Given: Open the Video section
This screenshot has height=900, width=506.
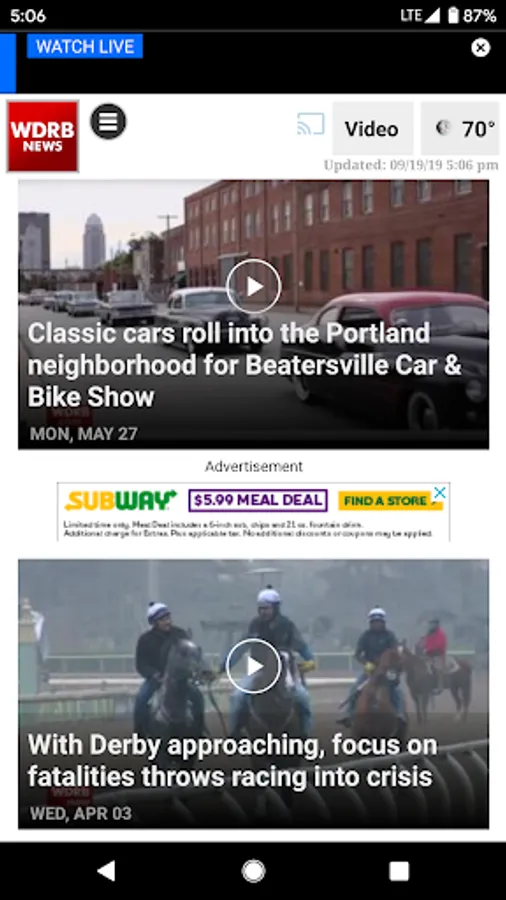Looking at the screenshot, I should [372, 129].
